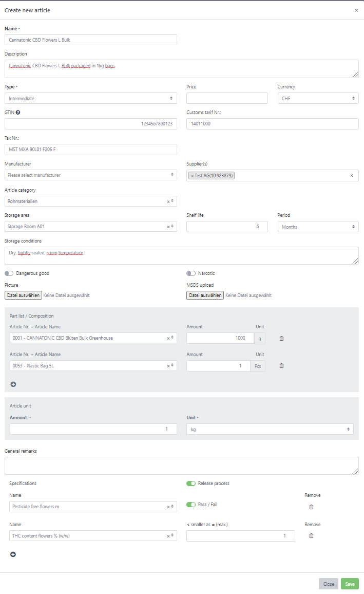
Task: Remove the Pesticide free flowers specification
Action: coord(311,507)
